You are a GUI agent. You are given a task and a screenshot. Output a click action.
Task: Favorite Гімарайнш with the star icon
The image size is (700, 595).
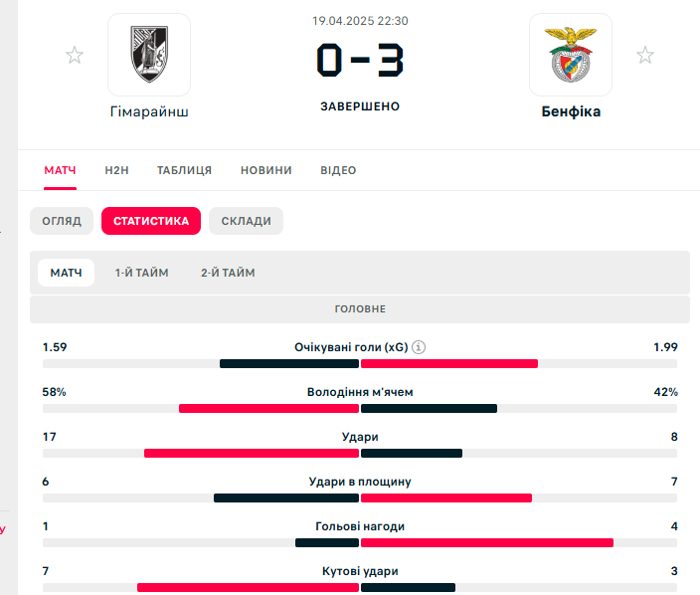[x=75, y=55]
